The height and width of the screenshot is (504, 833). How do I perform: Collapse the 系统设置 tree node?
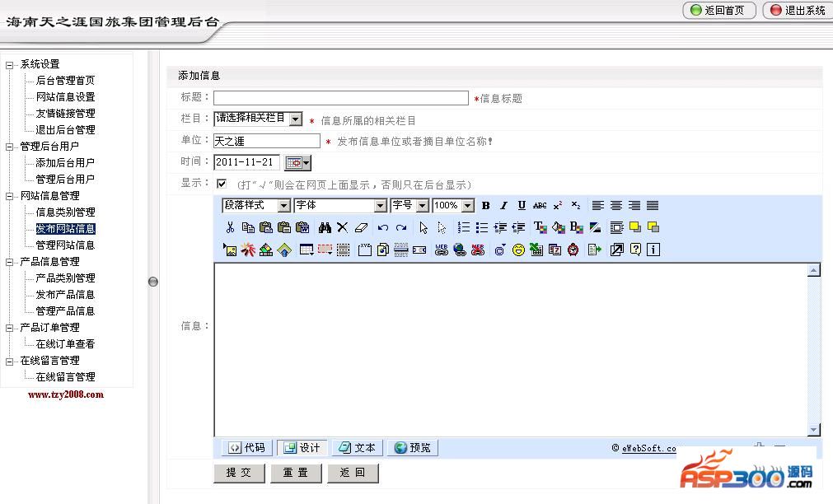point(9,65)
